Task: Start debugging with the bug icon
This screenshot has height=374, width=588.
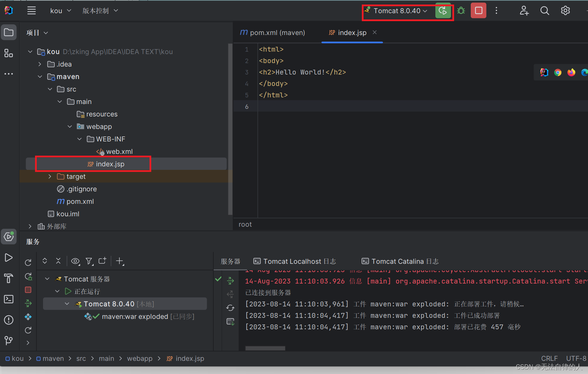Action: 461,10
